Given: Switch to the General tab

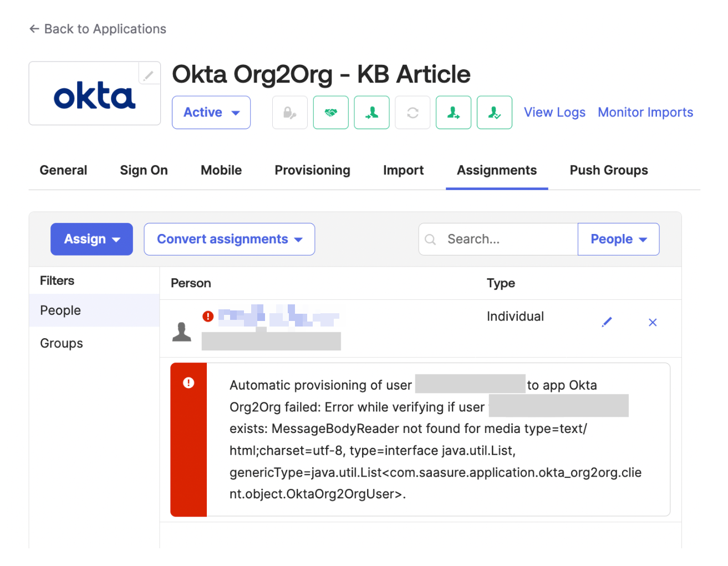Looking at the screenshot, I should tap(63, 170).
